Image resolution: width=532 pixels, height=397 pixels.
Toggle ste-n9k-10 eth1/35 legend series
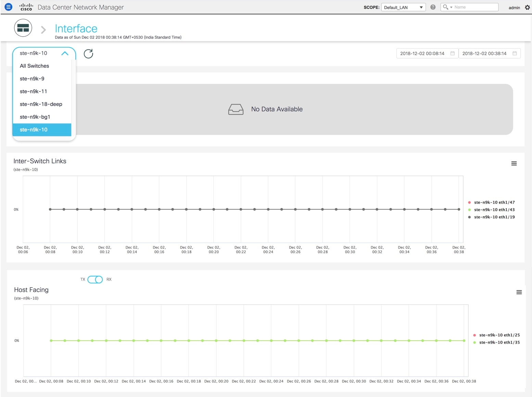coord(496,342)
